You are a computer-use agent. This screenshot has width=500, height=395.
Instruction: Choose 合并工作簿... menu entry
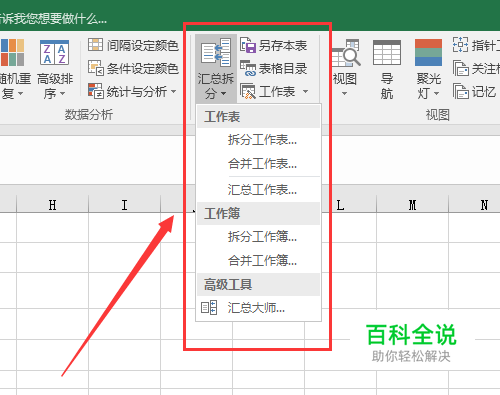(259, 260)
